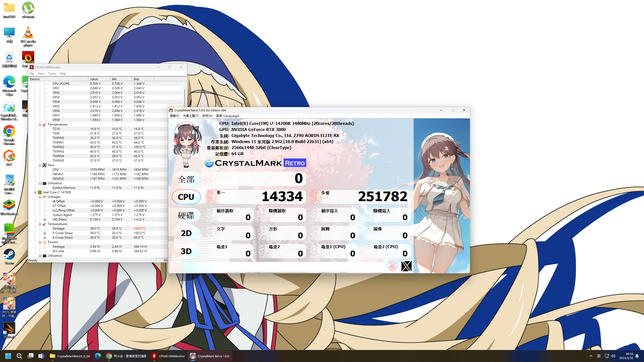Run the CPU benchmark button

pos(186,197)
